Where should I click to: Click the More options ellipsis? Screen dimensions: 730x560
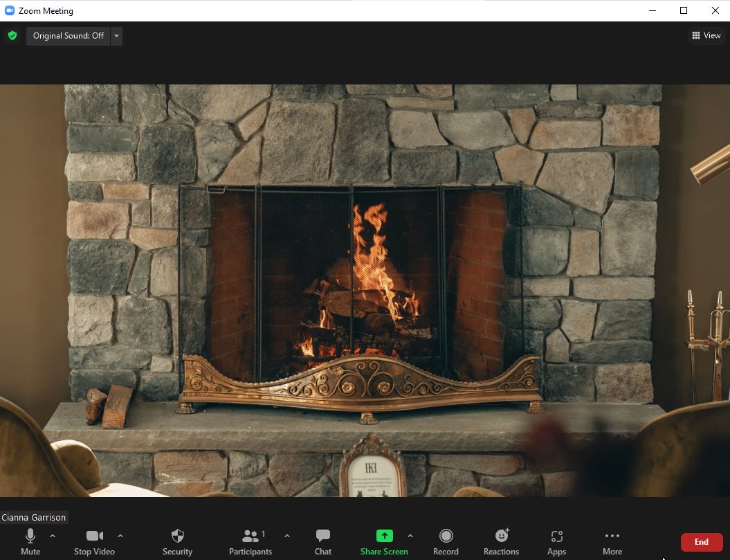(612, 540)
